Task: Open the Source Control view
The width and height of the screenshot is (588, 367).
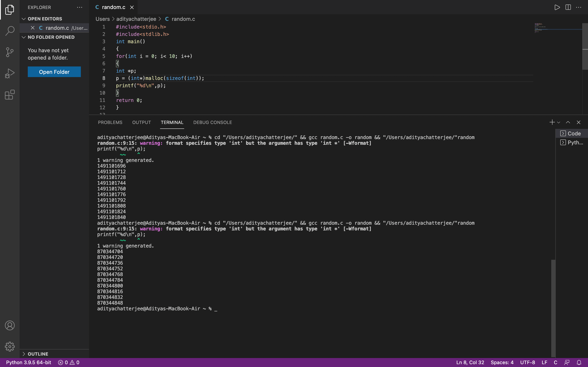Action: click(10, 52)
